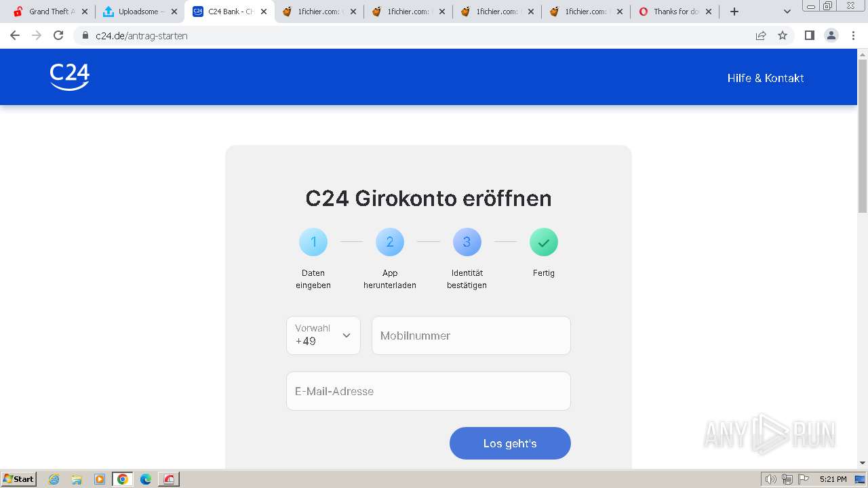Image resolution: width=868 pixels, height=488 pixels.
Task: Click the volume tray icon
Action: point(770,479)
